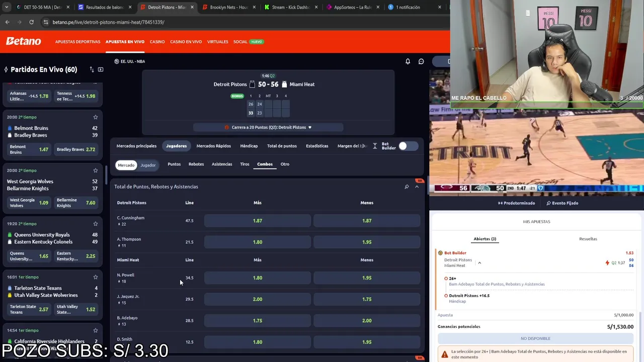Collapse the Bet Builder bet details chevron
Viewport: 644px width, 362px height.
point(479,263)
